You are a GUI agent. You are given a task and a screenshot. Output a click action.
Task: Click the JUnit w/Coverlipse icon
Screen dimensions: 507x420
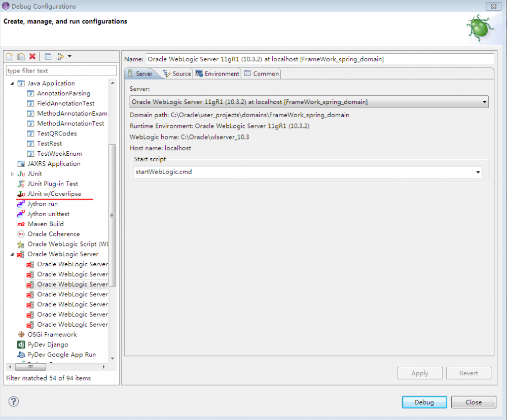[21, 194]
